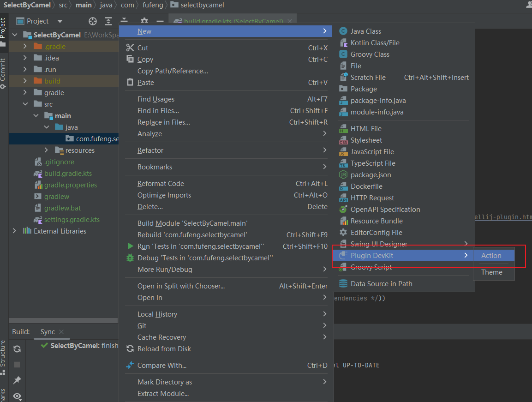532x402 pixels.
Task: Click the Package folder icon in New submenu
Action: click(x=343, y=89)
